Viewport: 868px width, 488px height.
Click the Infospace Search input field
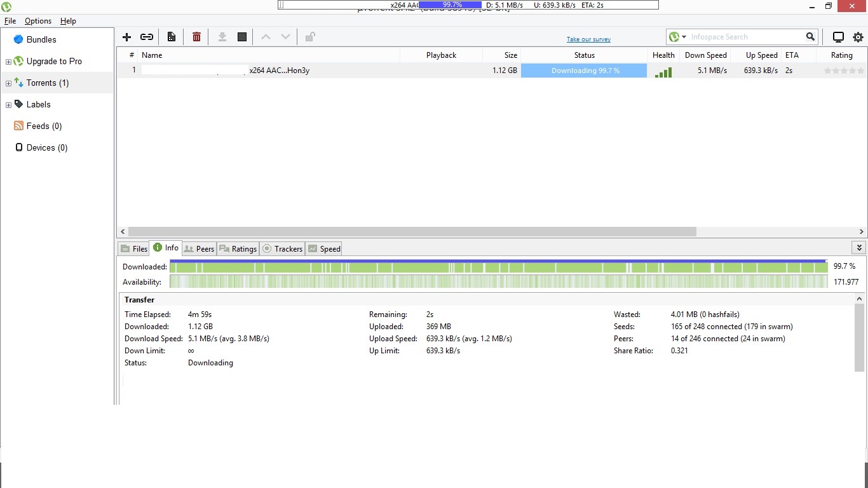(745, 37)
